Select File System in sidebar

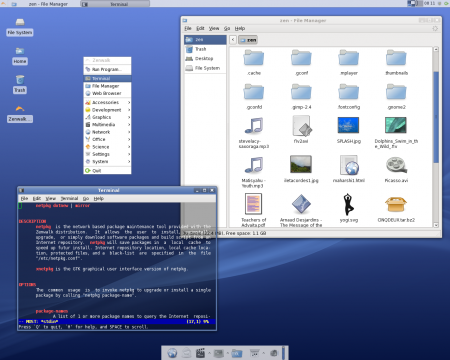205,68
